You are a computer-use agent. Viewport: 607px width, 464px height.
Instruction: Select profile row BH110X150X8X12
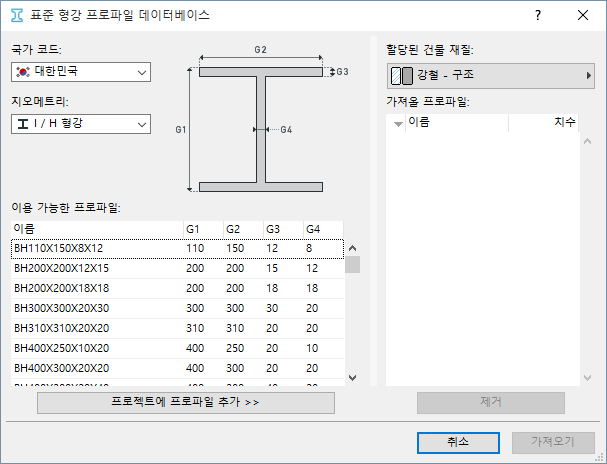(x=177, y=249)
